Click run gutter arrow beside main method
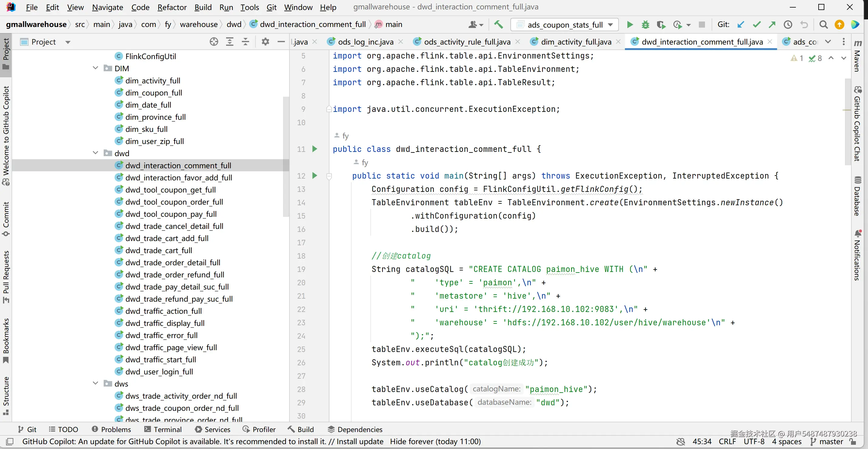 pos(314,176)
